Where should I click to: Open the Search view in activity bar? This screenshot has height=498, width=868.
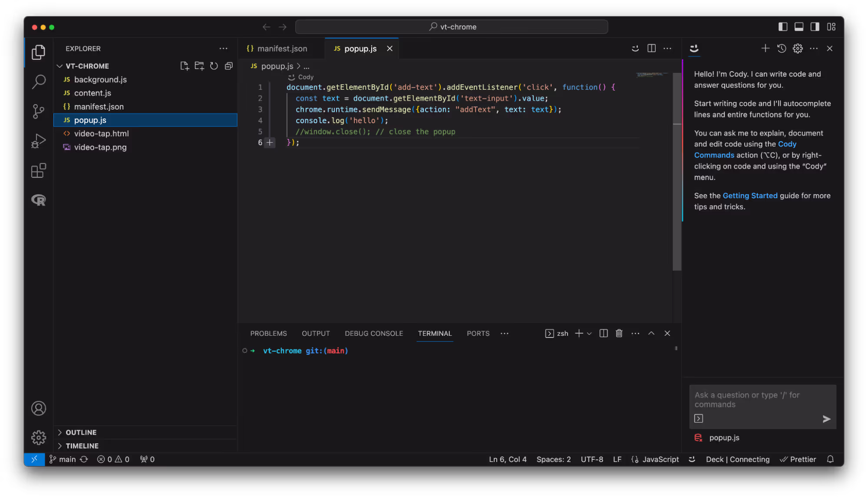38,81
